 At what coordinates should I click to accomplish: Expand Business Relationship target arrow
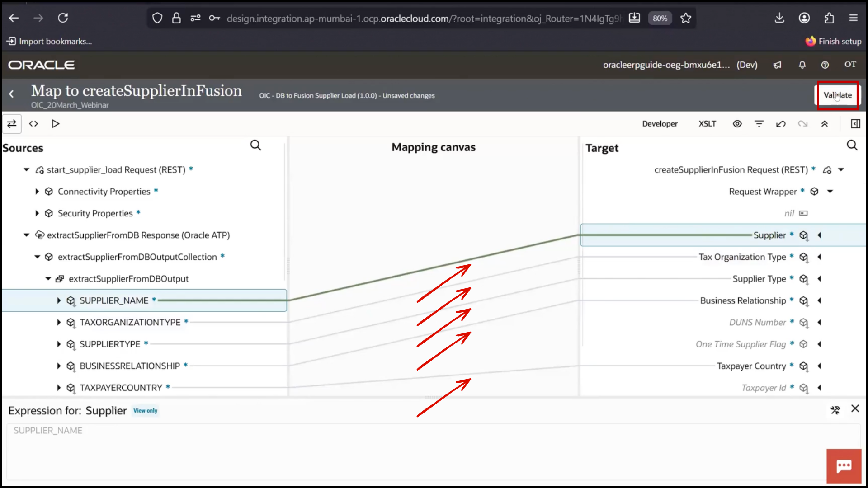(x=819, y=300)
